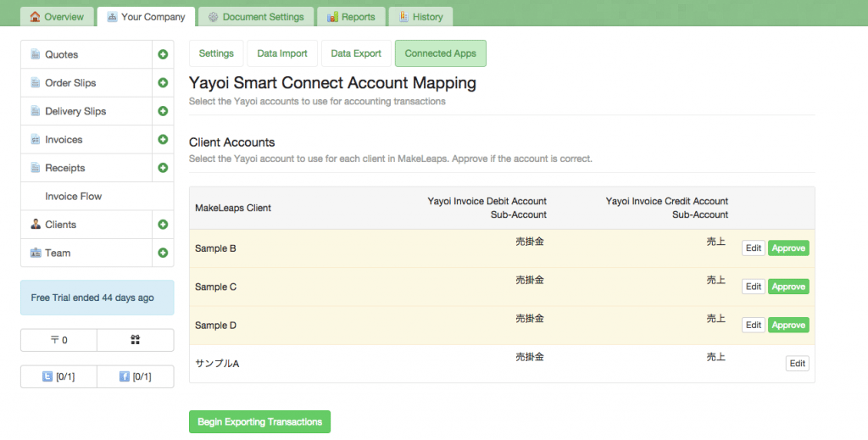Edit the Sample B account mapping
The image size is (868, 440).
coord(754,248)
